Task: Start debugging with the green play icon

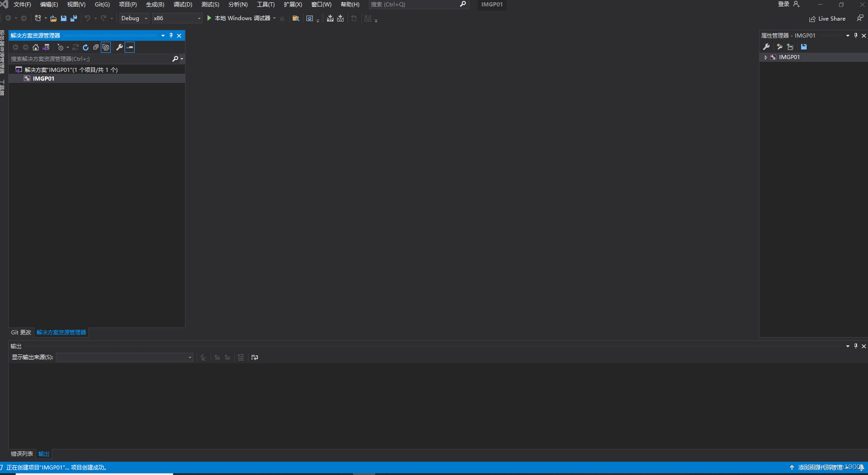Action: pyautogui.click(x=209, y=18)
